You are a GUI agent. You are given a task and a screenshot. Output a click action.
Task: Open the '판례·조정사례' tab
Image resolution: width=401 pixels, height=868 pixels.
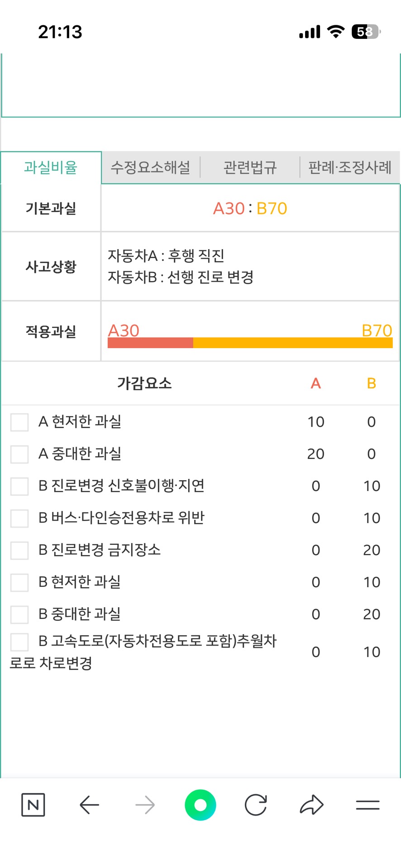[x=349, y=168]
